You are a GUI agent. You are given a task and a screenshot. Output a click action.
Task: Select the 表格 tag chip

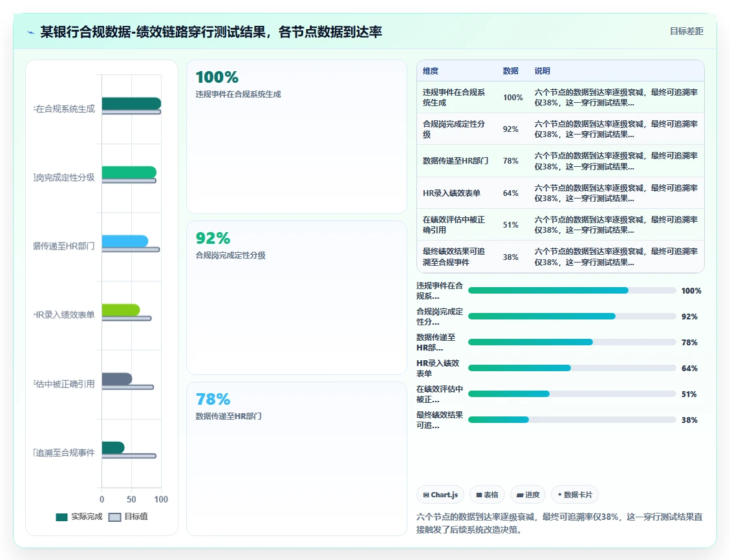coord(487,495)
